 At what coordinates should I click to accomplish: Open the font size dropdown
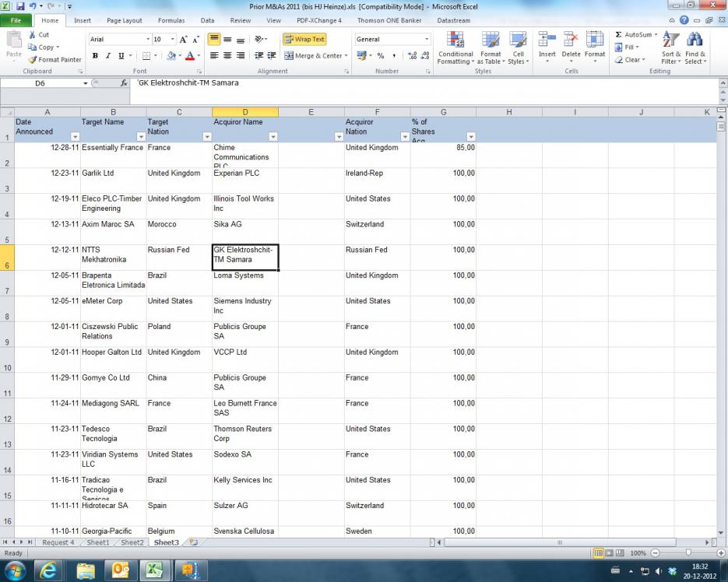pyautogui.click(x=173, y=40)
